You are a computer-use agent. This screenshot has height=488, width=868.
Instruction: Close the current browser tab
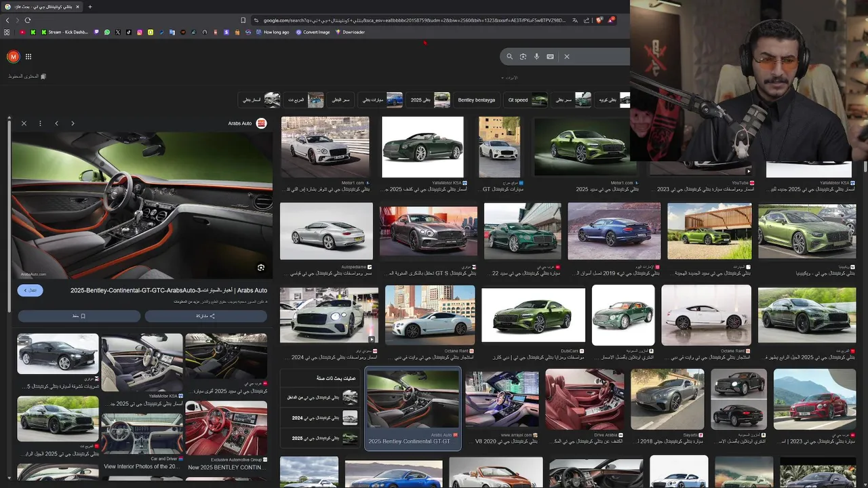coord(77,7)
